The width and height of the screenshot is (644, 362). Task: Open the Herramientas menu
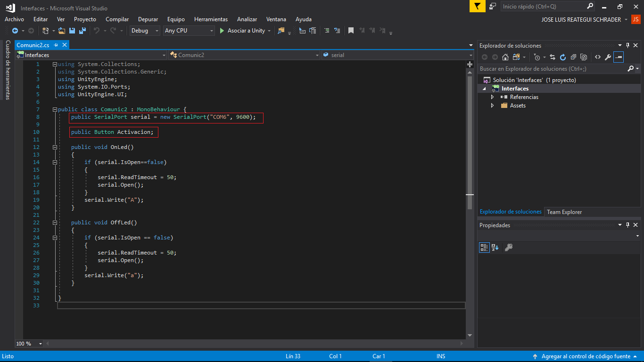coord(211,19)
